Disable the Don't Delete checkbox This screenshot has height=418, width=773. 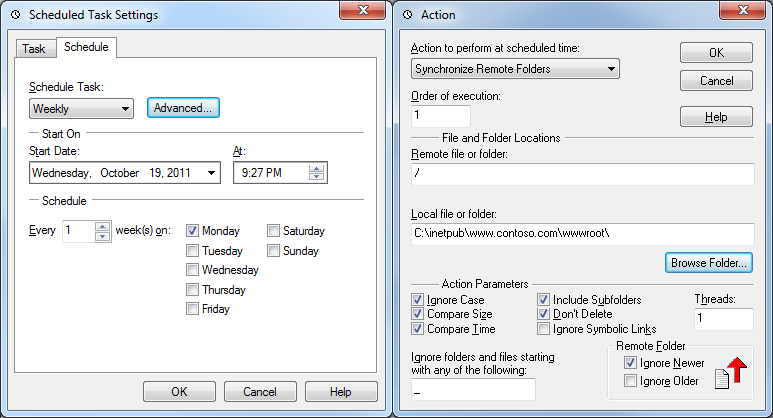click(544, 314)
